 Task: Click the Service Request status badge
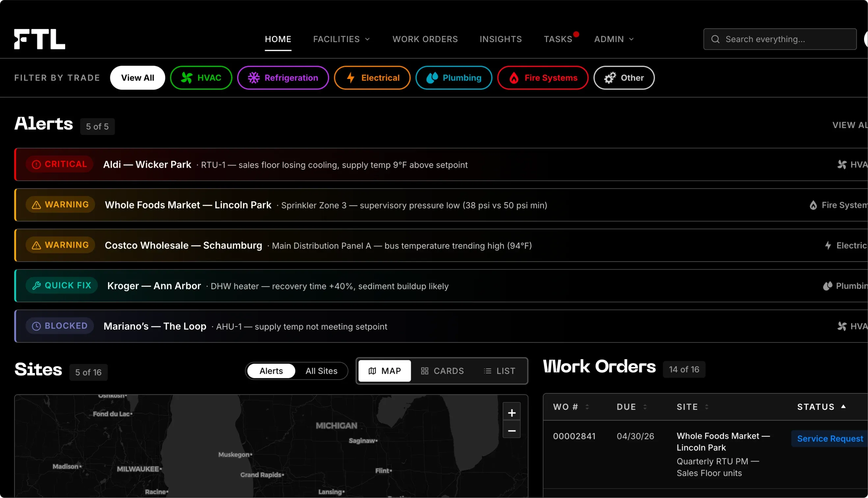[x=830, y=438]
